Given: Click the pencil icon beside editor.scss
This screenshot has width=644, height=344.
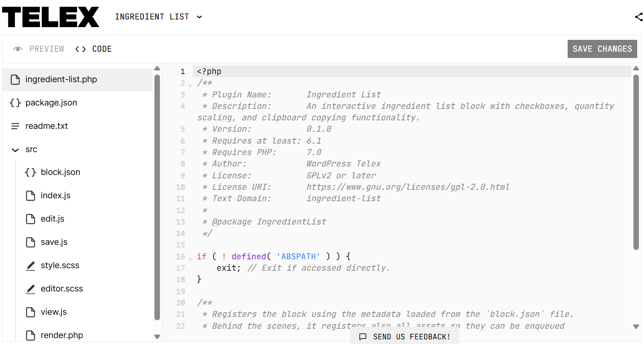Looking at the screenshot, I should tap(31, 289).
